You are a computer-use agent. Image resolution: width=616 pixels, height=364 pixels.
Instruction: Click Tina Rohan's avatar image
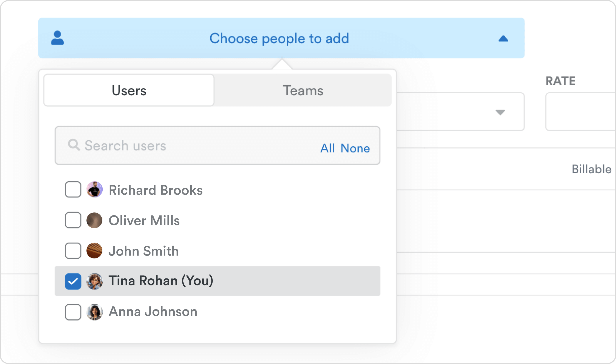click(94, 281)
